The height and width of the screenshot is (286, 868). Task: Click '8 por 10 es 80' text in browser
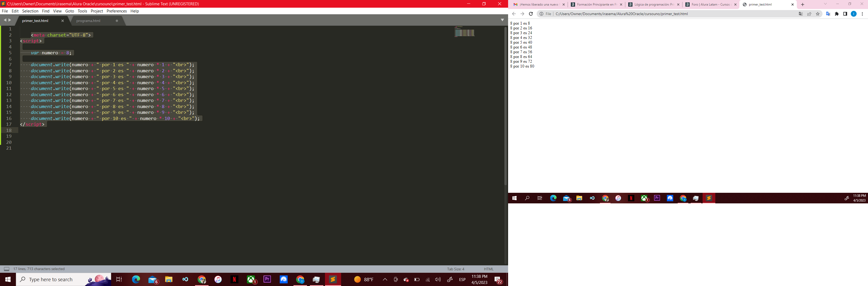522,66
